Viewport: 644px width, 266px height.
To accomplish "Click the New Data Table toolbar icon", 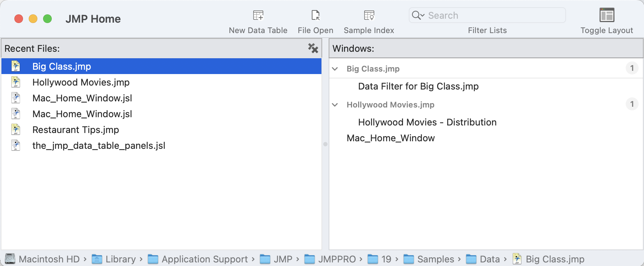I will [x=258, y=15].
